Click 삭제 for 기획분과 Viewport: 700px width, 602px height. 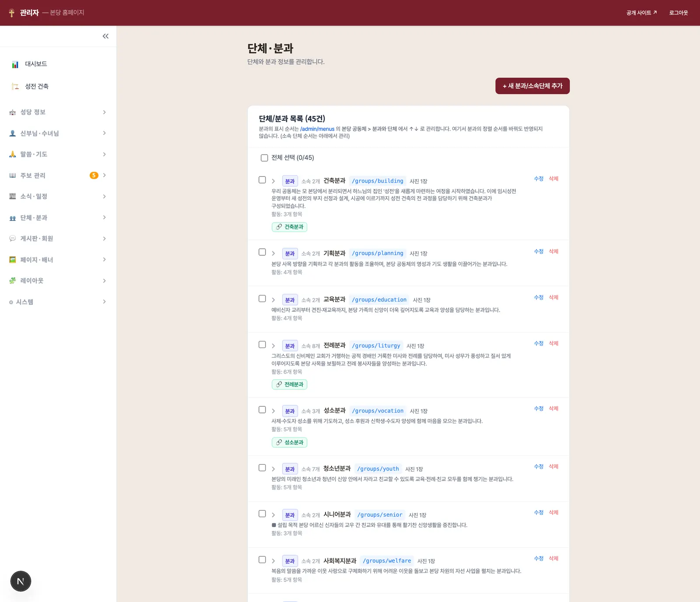pos(553,251)
